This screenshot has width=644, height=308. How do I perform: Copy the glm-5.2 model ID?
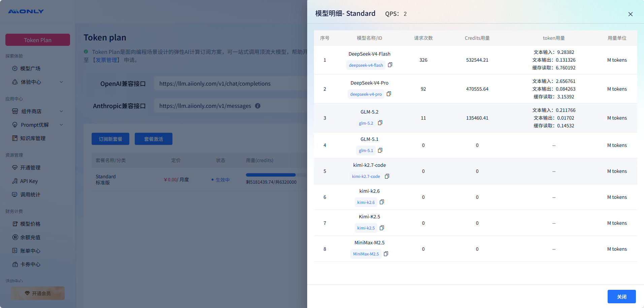(x=380, y=123)
